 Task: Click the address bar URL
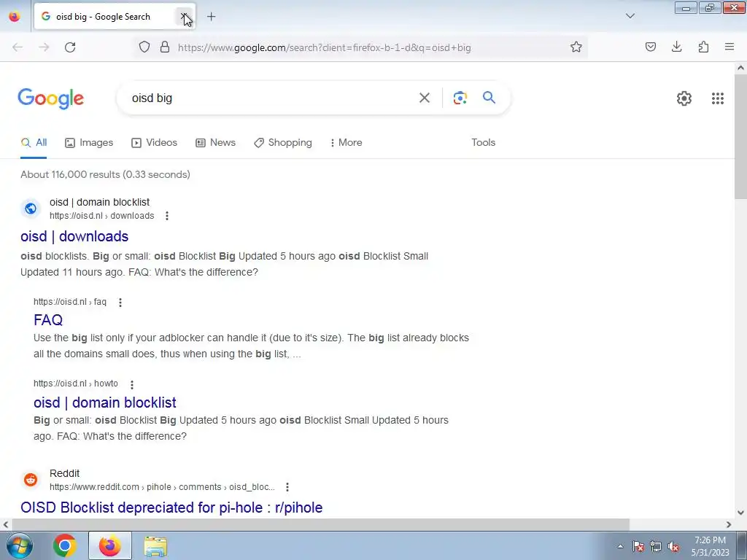coord(324,47)
